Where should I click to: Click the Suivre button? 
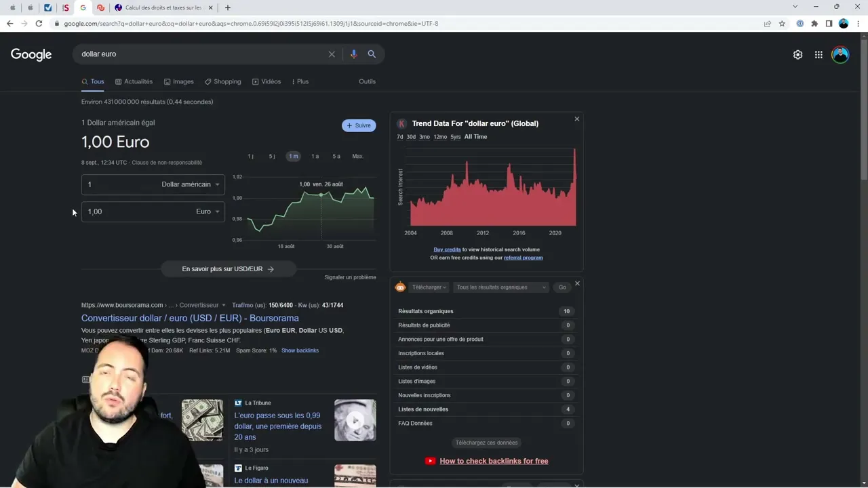click(359, 125)
